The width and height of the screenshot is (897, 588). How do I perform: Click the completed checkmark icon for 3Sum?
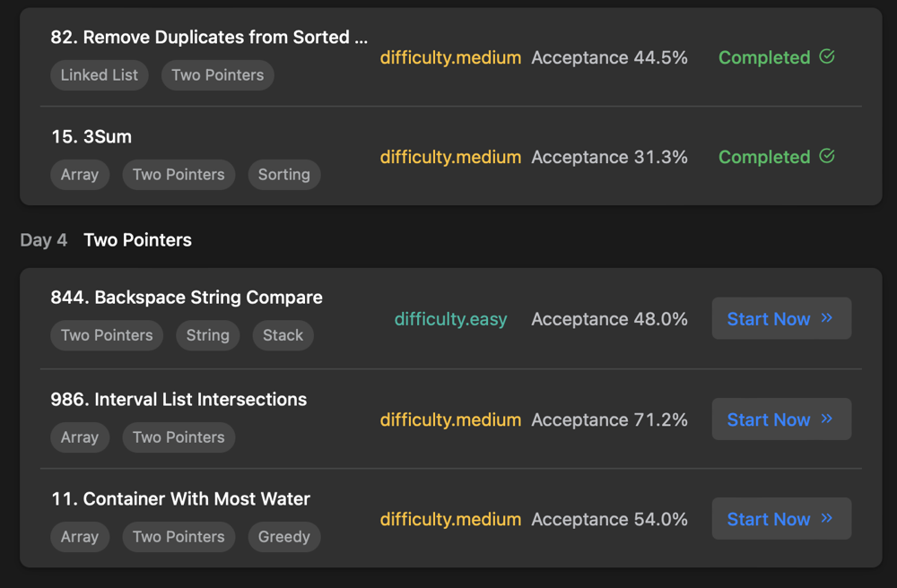pyautogui.click(x=827, y=156)
